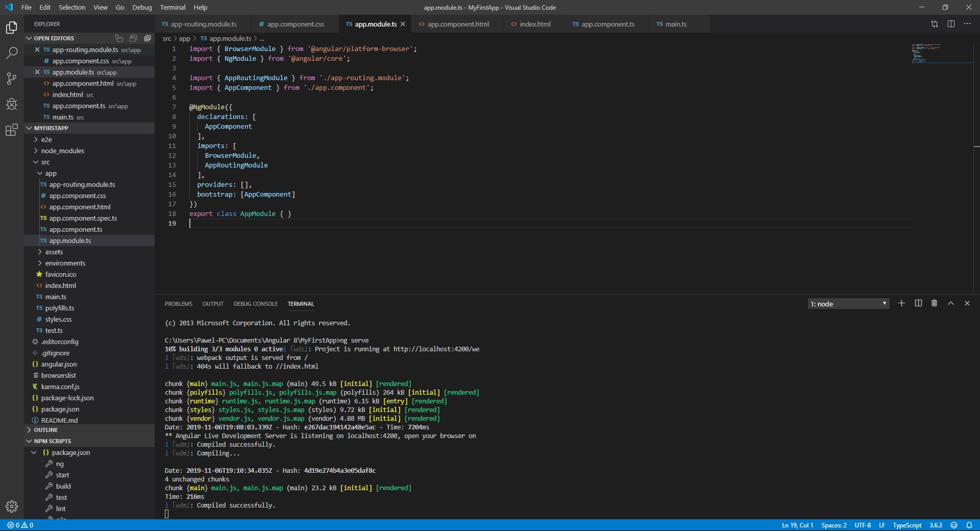Close all editors icon in Open Editors
This screenshot has height=531, width=980.
point(148,38)
